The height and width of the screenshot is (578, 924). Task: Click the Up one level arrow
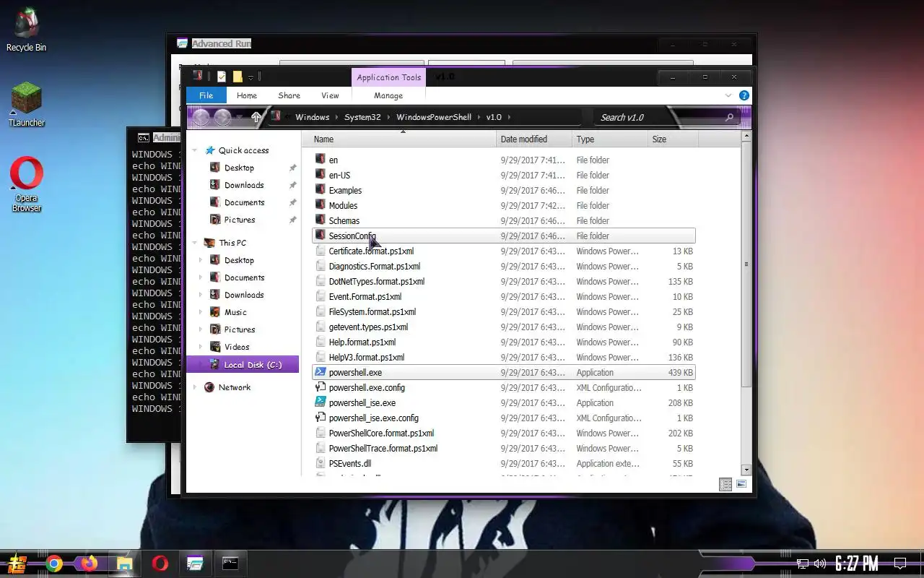[x=256, y=117]
